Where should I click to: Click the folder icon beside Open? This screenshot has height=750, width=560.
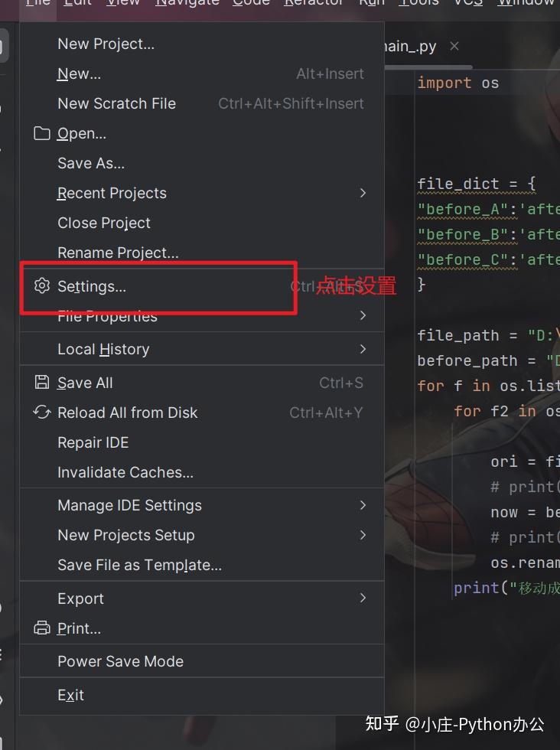[41, 133]
